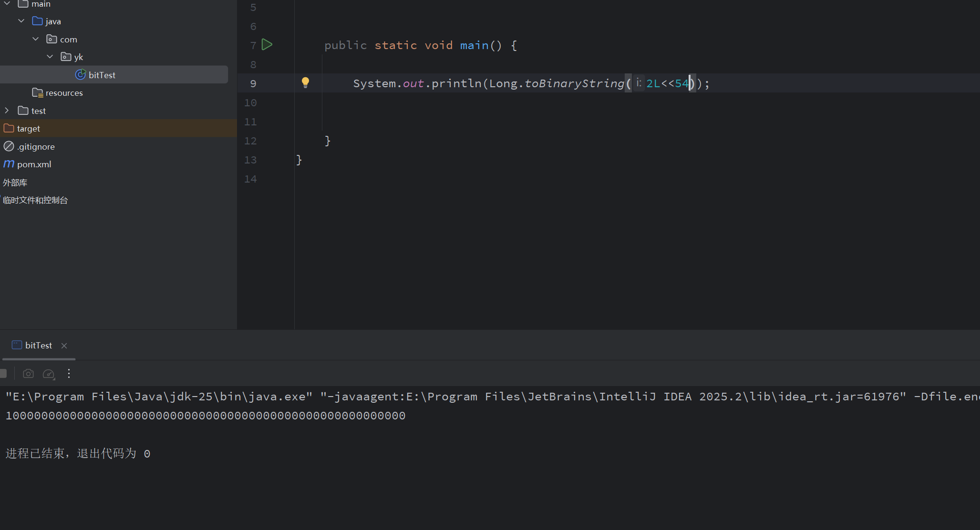Close the bitTest run tab
The width and height of the screenshot is (980, 530).
pyautogui.click(x=64, y=346)
